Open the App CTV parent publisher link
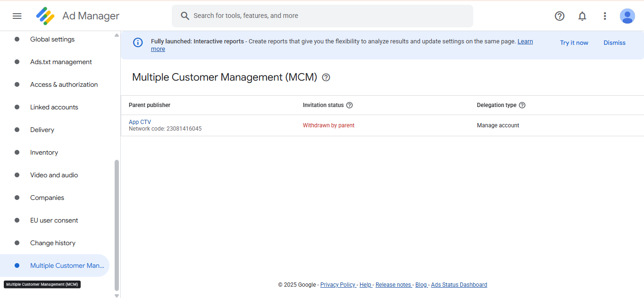The width and height of the screenshot is (644, 298). pos(140,122)
